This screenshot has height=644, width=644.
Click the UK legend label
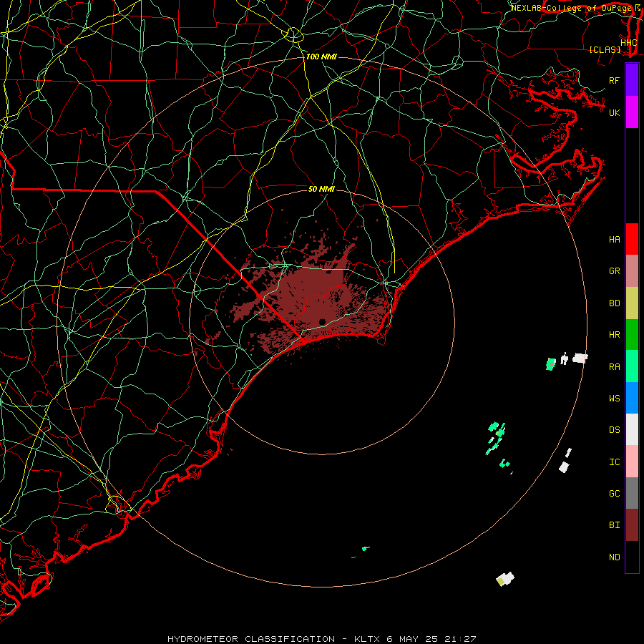(x=614, y=112)
